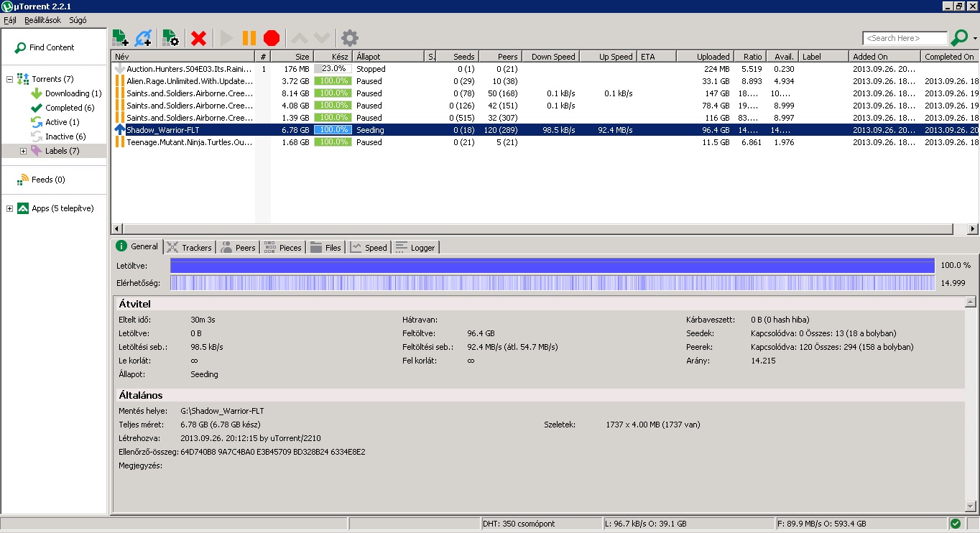Click DHT: 350 csomópont status entry

click(x=541, y=524)
